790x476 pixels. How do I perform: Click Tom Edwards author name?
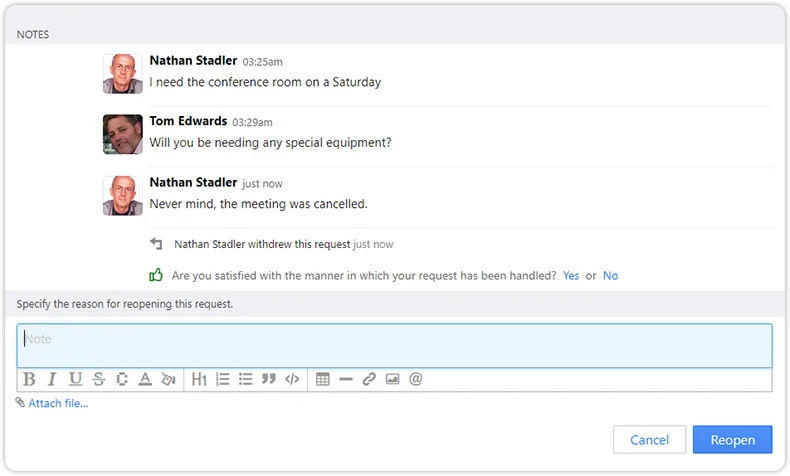(188, 121)
